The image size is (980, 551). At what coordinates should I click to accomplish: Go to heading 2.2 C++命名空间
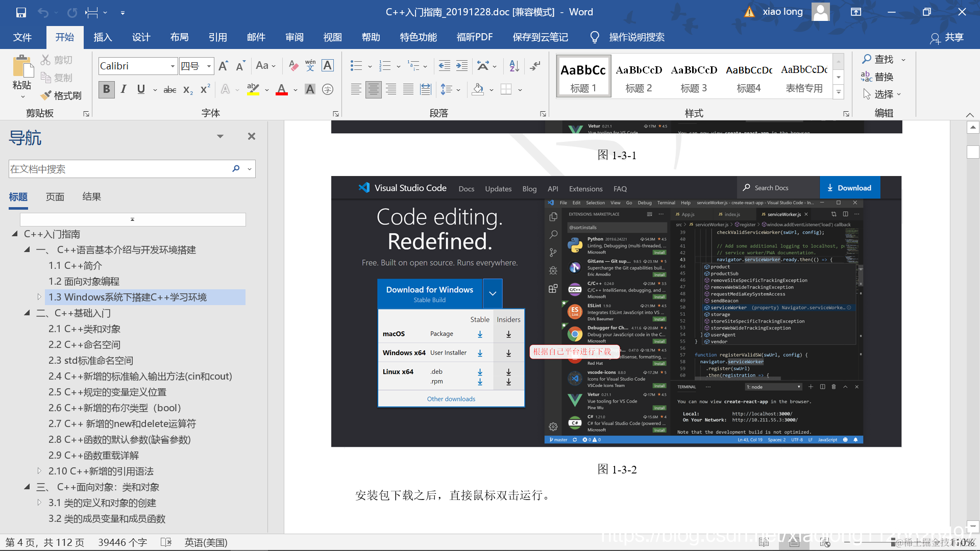coord(84,344)
